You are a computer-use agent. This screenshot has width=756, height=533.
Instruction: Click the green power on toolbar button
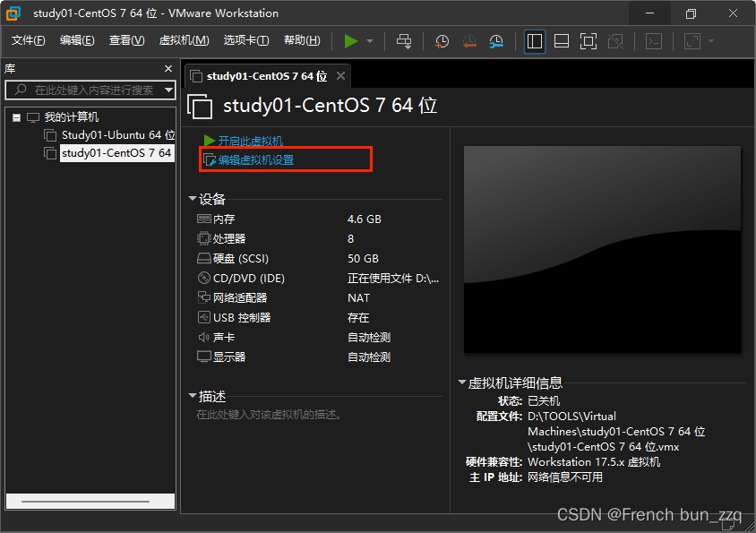pyautogui.click(x=351, y=41)
